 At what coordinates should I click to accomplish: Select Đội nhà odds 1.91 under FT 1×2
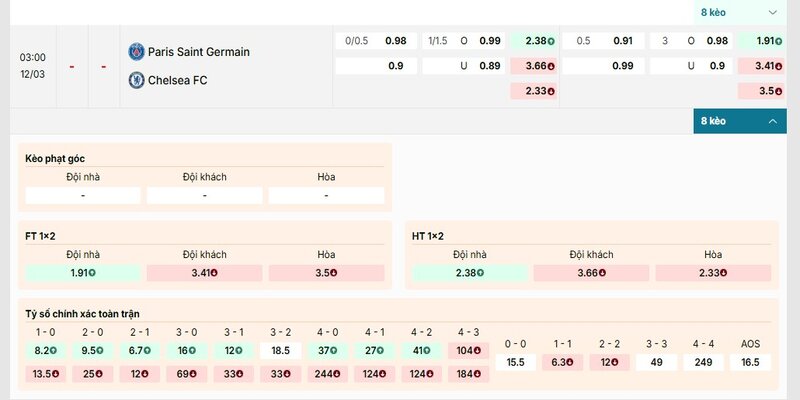83,273
